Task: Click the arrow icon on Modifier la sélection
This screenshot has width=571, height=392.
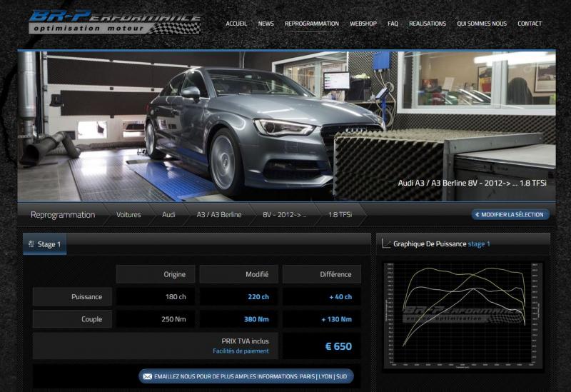Action: pyautogui.click(x=477, y=215)
